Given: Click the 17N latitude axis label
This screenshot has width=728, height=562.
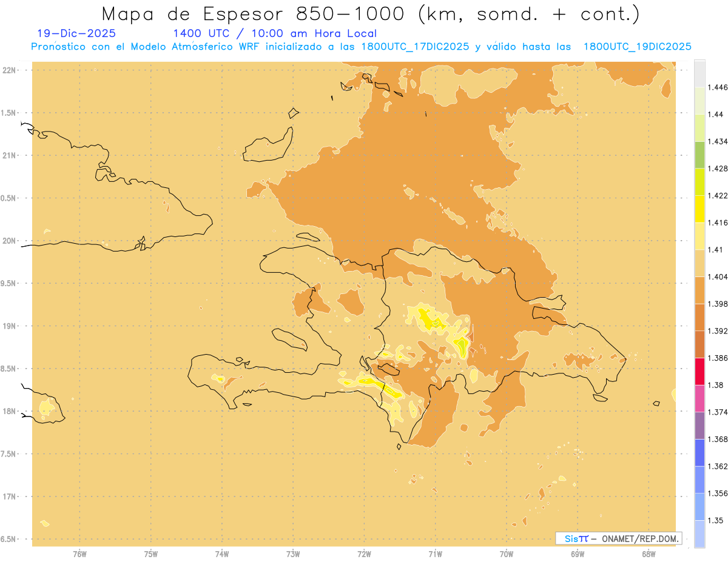Looking at the screenshot, I should 9,497.
